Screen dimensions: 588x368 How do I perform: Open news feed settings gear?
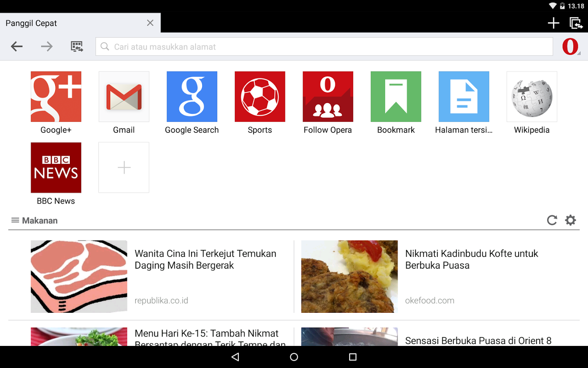click(570, 220)
